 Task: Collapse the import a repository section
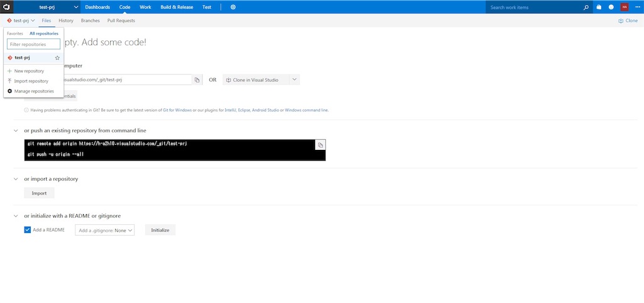click(x=16, y=180)
